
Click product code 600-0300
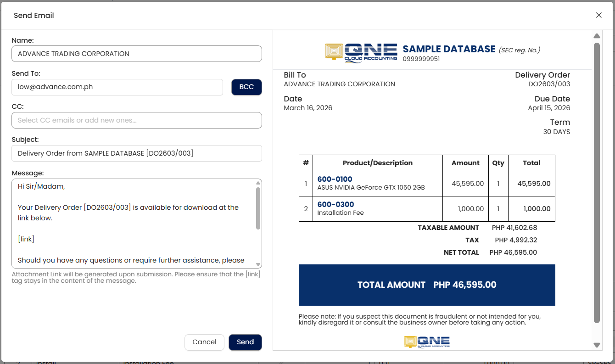click(336, 204)
